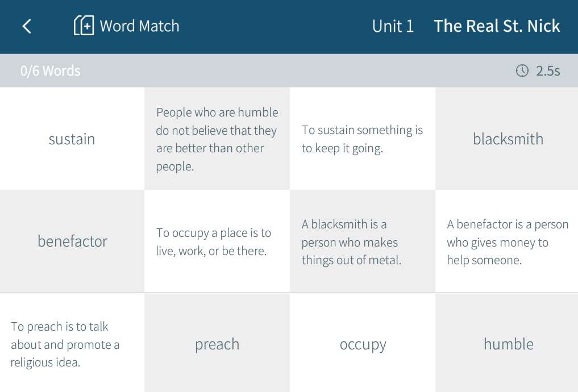
Task: Click 'The Real St. Nick' title
Action: click(497, 26)
